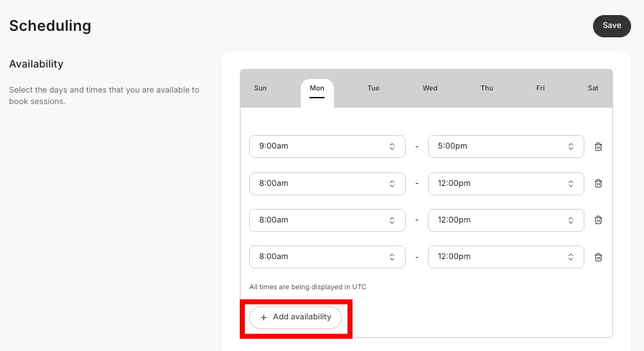Click the Save button
Image resolution: width=644 pixels, height=351 pixels.
(612, 26)
